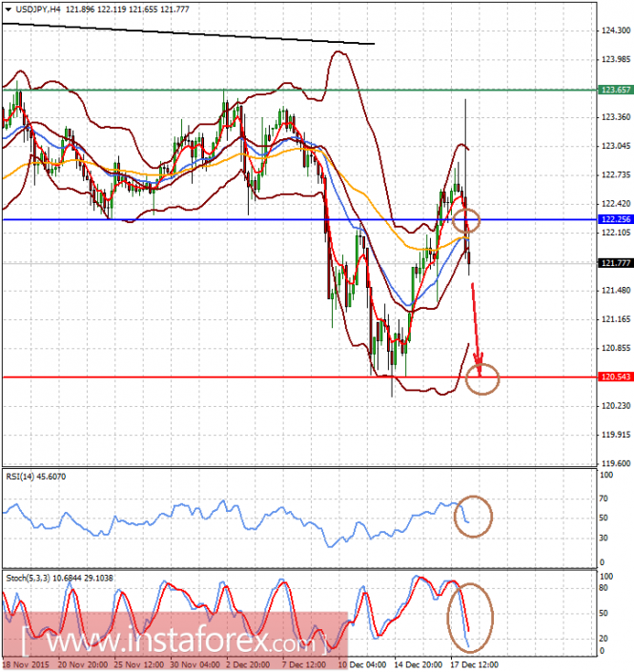Select the red 120.543 price level label
634x672 pixels.
[x=616, y=377]
